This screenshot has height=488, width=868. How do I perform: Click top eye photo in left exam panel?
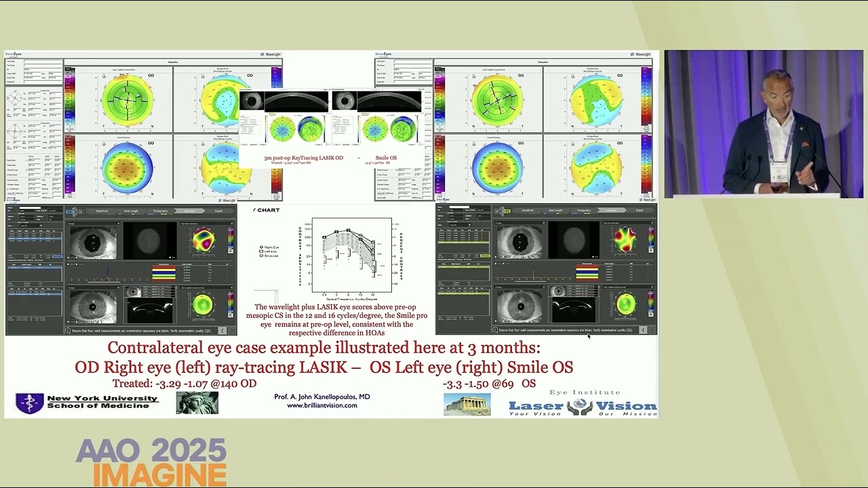pyautogui.click(x=94, y=243)
